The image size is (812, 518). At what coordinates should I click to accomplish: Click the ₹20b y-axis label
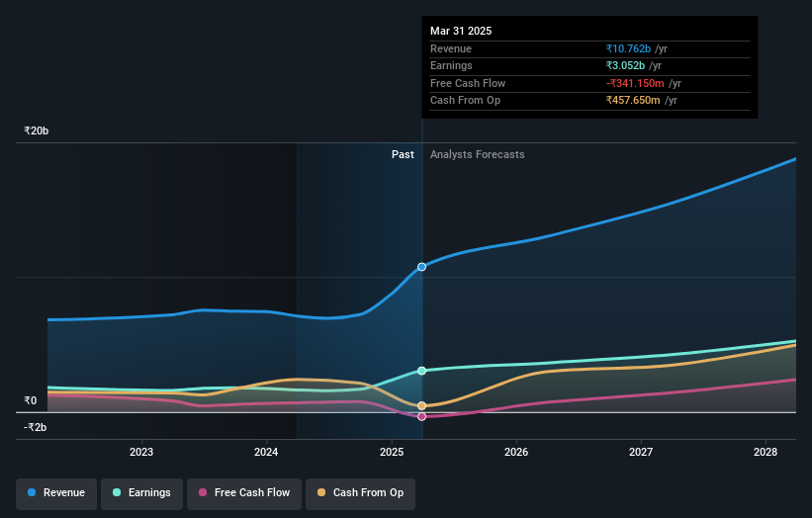pos(37,130)
